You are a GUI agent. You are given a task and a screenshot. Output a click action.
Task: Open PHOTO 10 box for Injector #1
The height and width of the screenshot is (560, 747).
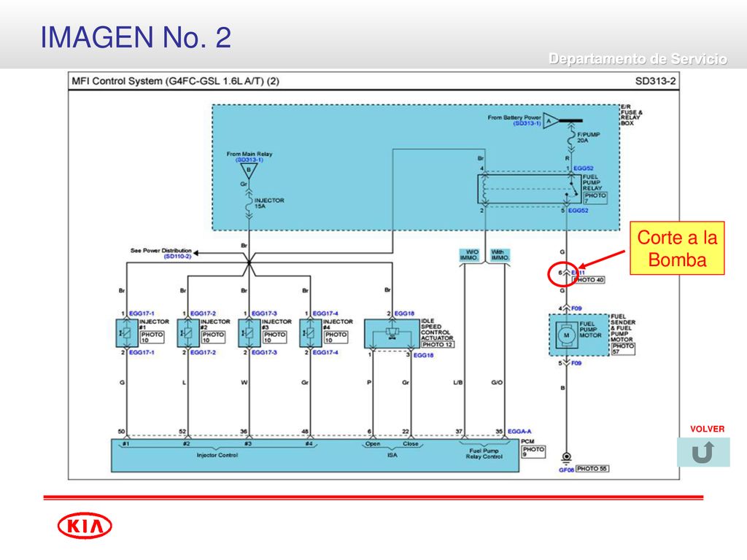(152, 337)
